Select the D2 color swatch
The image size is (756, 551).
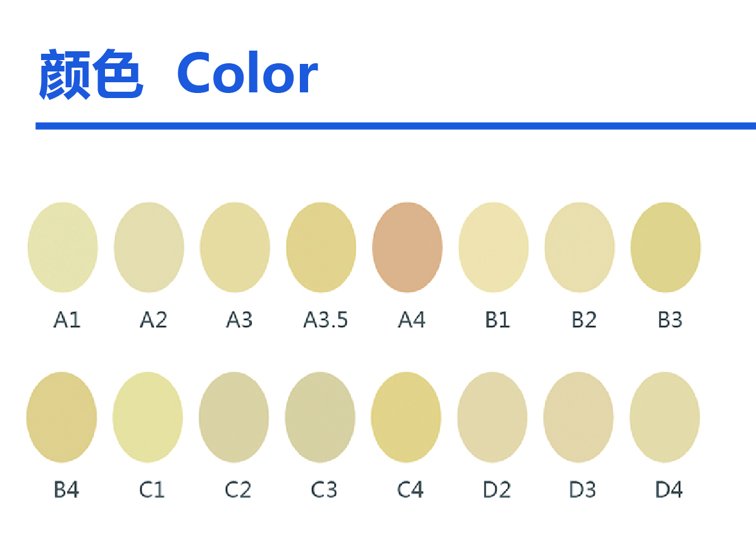[x=492, y=417]
